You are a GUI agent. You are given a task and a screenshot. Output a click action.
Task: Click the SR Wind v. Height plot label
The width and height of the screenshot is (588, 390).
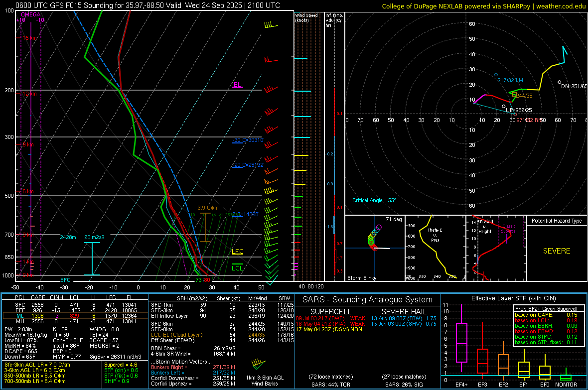(x=485, y=227)
